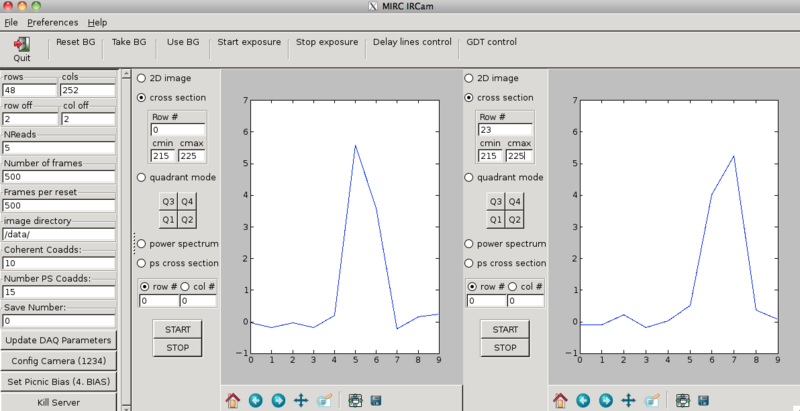Screen dimensions: 800x411
Task: Select row # radio in the right panel
Action: click(x=472, y=287)
